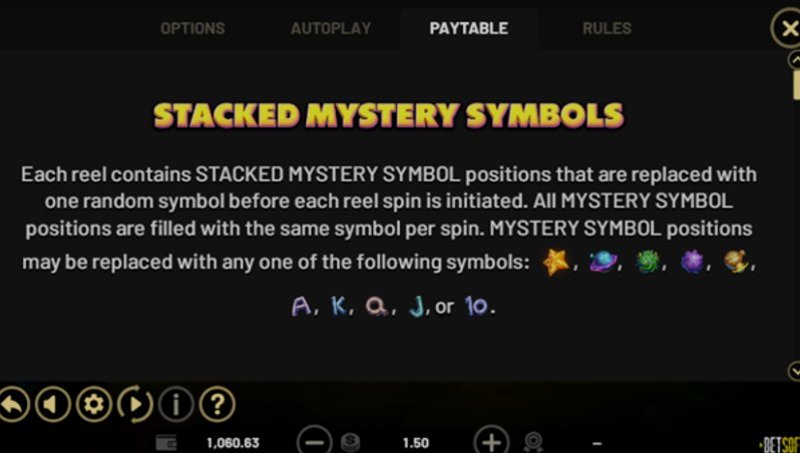Start autoplay with the circular play icon
800x453 pixels.
[x=135, y=405]
